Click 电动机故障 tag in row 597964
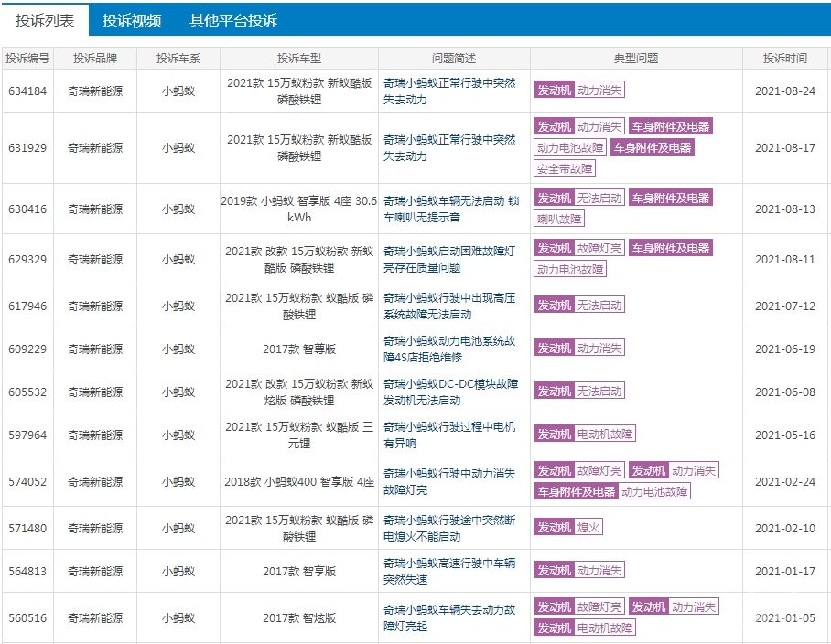Image resolution: width=831 pixels, height=644 pixels. click(x=605, y=435)
